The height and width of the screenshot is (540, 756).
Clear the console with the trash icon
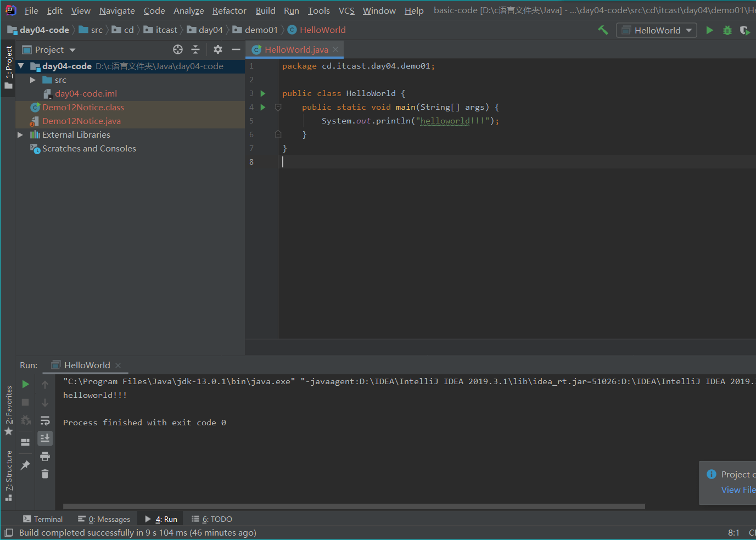(x=45, y=474)
